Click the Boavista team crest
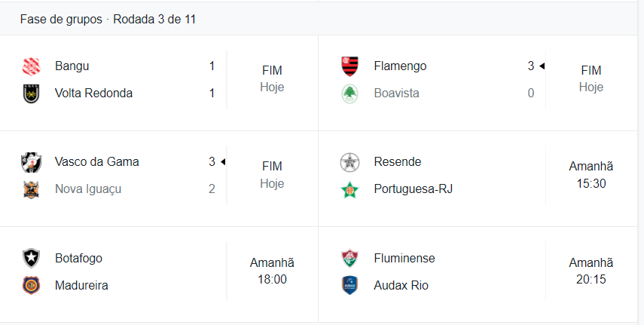The height and width of the screenshot is (325, 644). click(x=349, y=94)
